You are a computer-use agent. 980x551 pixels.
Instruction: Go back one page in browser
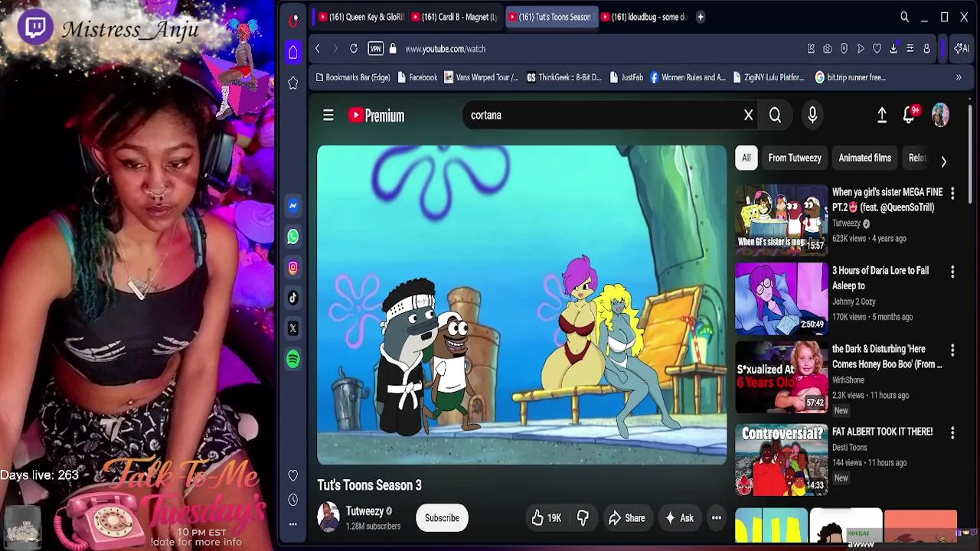click(x=318, y=49)
